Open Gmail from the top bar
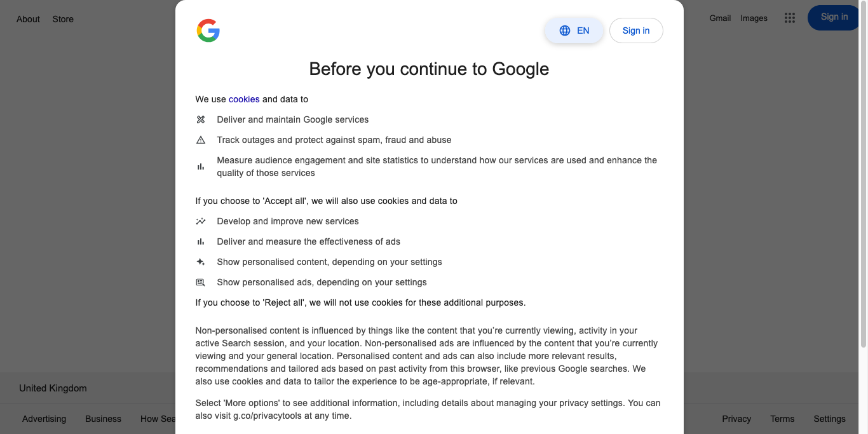 720,18
